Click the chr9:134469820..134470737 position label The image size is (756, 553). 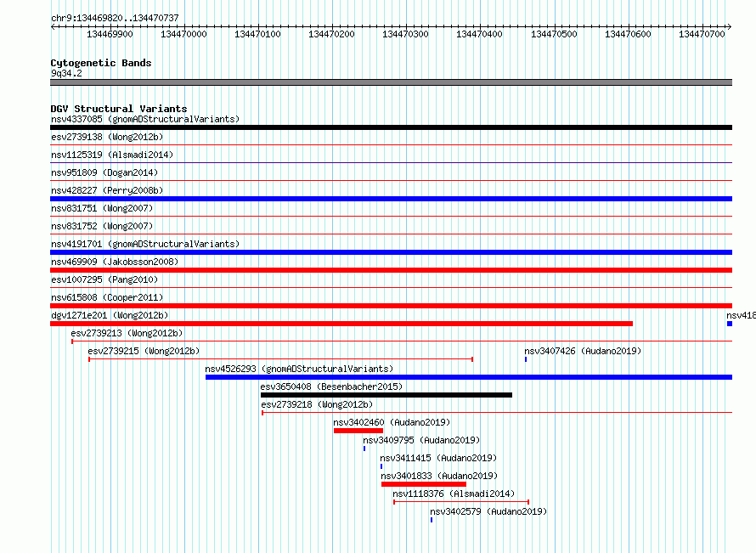pos(115,18)
